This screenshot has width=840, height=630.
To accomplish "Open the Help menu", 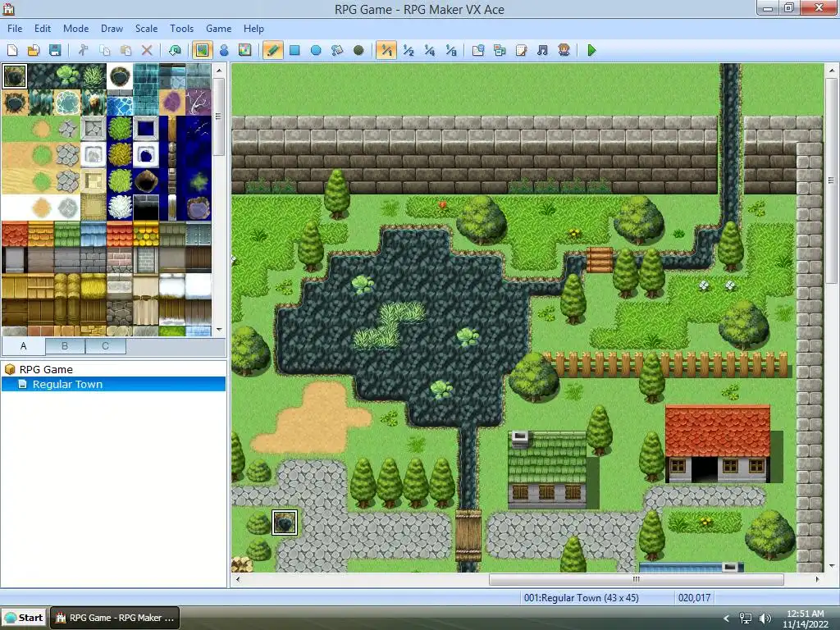I will (x=253, y=29).
